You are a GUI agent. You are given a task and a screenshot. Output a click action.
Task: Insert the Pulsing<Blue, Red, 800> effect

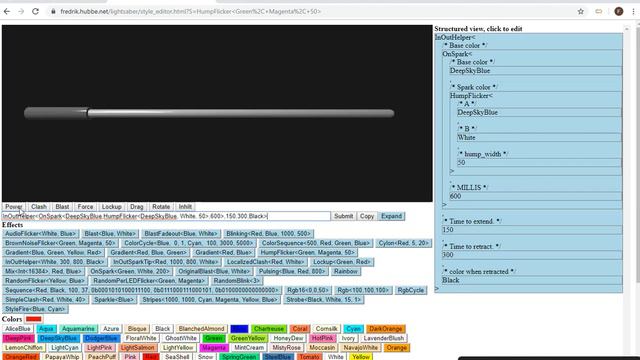point(292,271)
